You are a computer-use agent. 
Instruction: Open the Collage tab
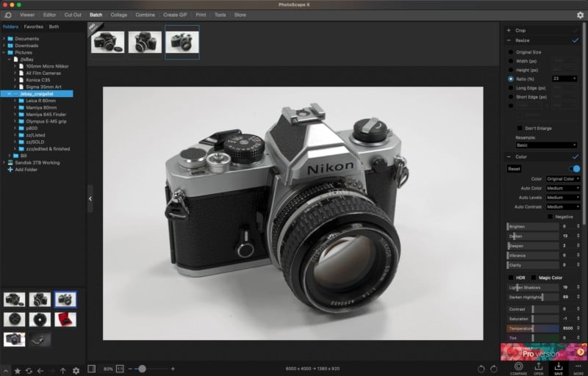point(118,15)
